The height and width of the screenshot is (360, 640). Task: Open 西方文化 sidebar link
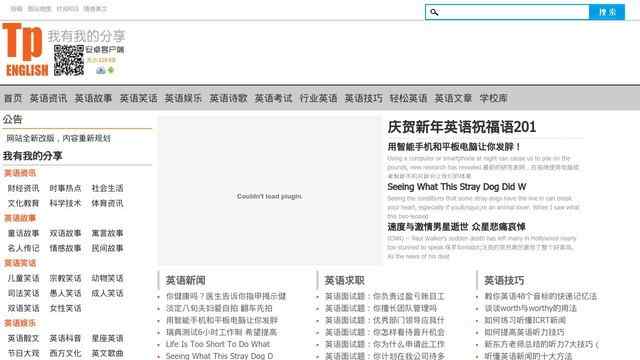point(65,353)
